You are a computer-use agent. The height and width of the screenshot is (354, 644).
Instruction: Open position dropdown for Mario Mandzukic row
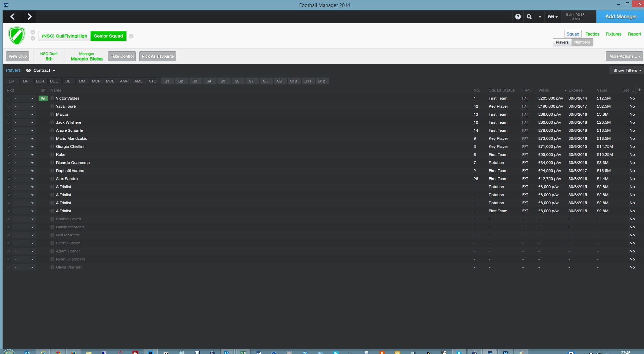[24, 138]
